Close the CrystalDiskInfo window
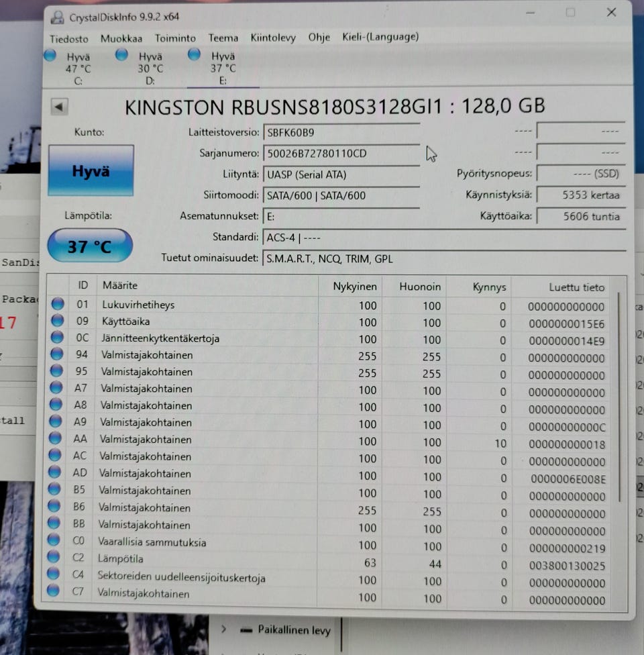The height and width of the screenshot is (655, 644). click(x=611, y=13)
